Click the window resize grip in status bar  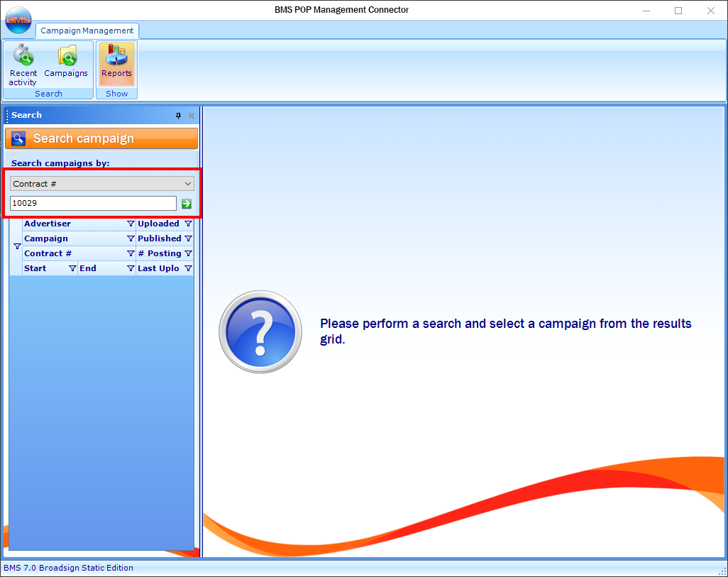tap(722, 571)
